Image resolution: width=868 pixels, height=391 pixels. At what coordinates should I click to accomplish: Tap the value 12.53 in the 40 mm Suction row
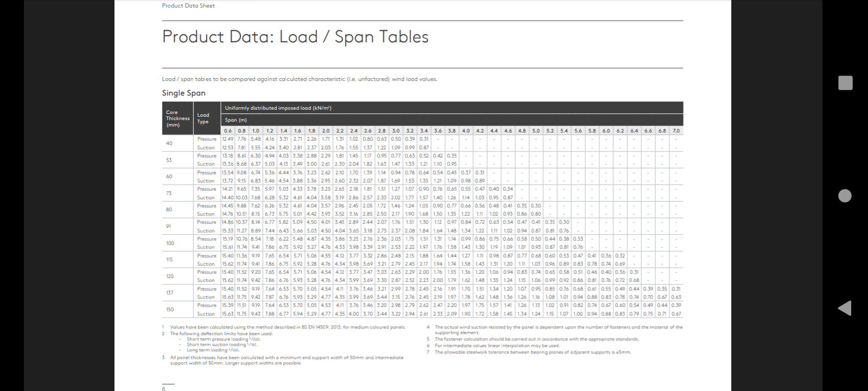click(228, 148)
